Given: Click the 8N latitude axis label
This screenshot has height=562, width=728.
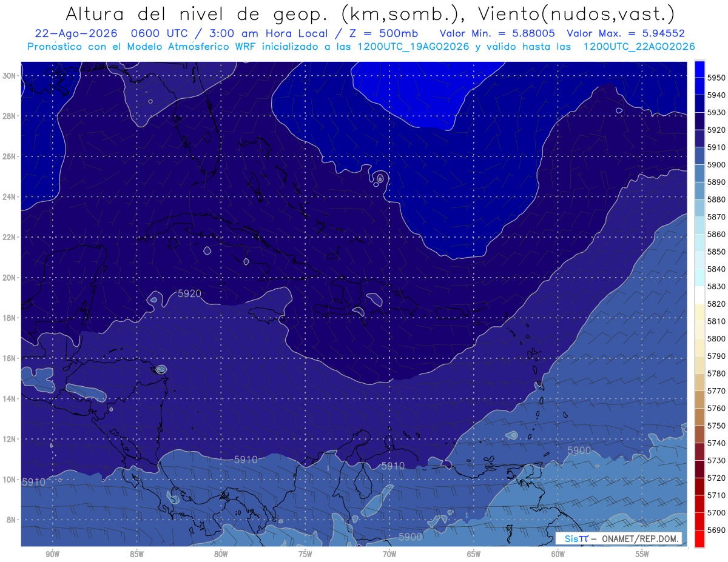Looking at the screenshot, I should tap(11, 520).
